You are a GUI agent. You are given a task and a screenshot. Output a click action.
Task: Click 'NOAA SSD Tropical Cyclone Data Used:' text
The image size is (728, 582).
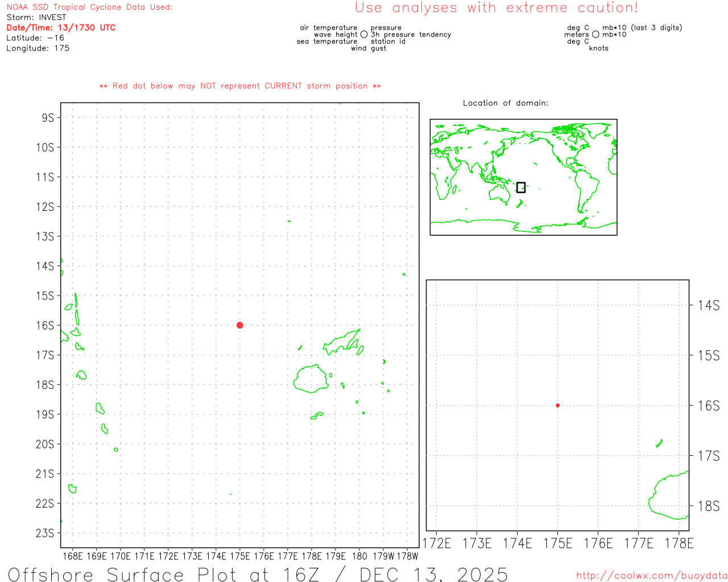(89, 7)
